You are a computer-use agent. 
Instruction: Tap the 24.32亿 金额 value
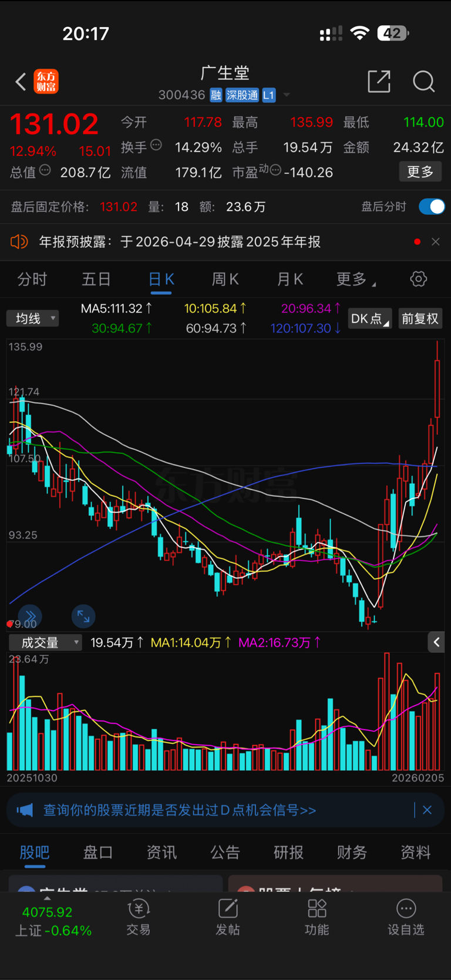tap(418, 147)
